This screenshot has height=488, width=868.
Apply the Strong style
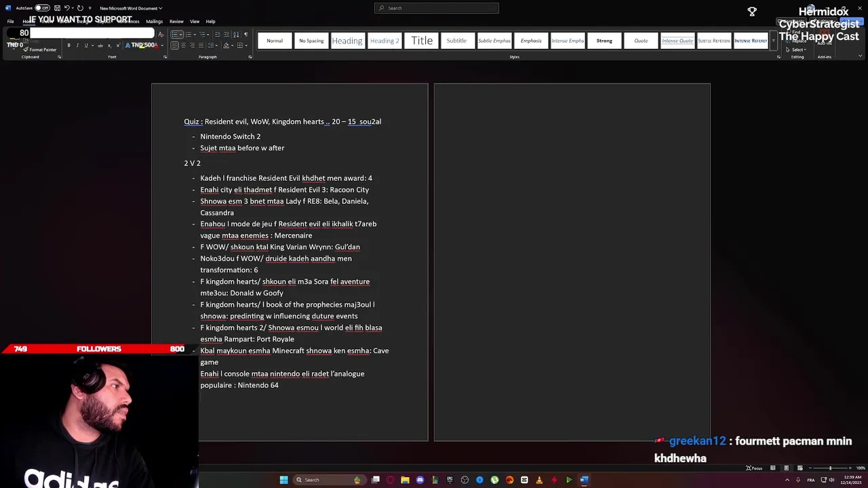pos(604,41)
